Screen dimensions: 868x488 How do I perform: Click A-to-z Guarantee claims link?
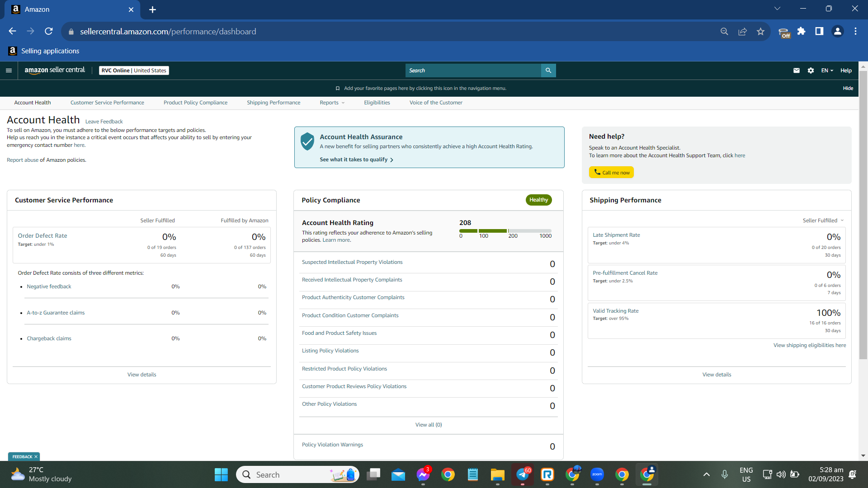[56, 313]
